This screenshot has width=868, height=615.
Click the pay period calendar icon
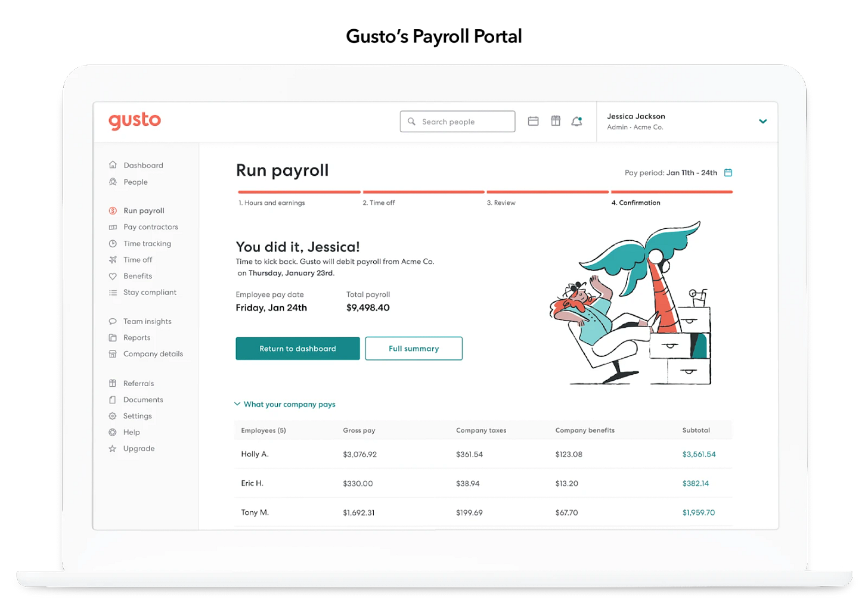728,173
